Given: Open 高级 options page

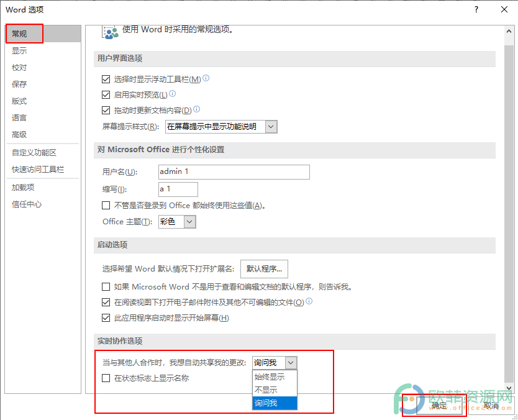Looking at the screenshot, I should [x=43, y=134].
